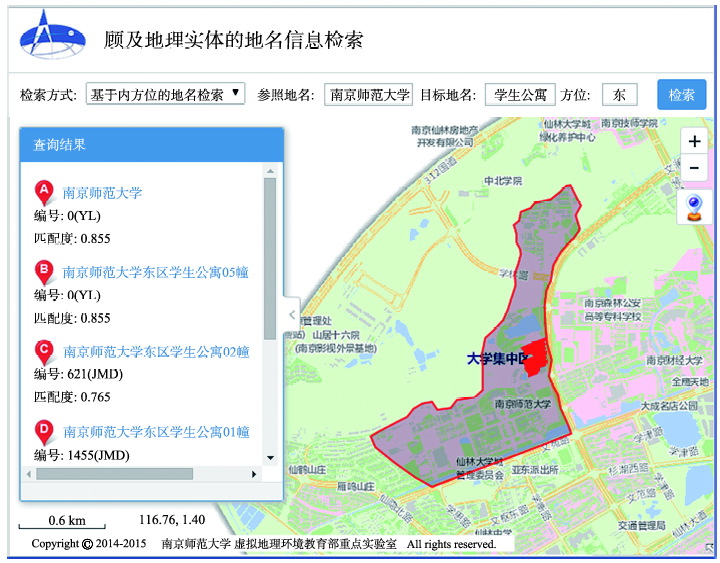Click the compass logo in header
This screenshot has width=720, height=563.
click(47, 36)
